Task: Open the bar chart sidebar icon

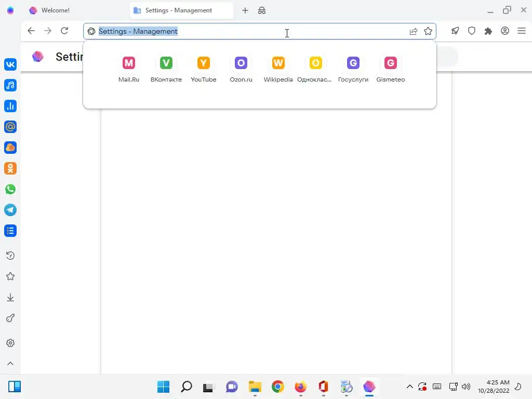Action: click(x=10, y=106)
